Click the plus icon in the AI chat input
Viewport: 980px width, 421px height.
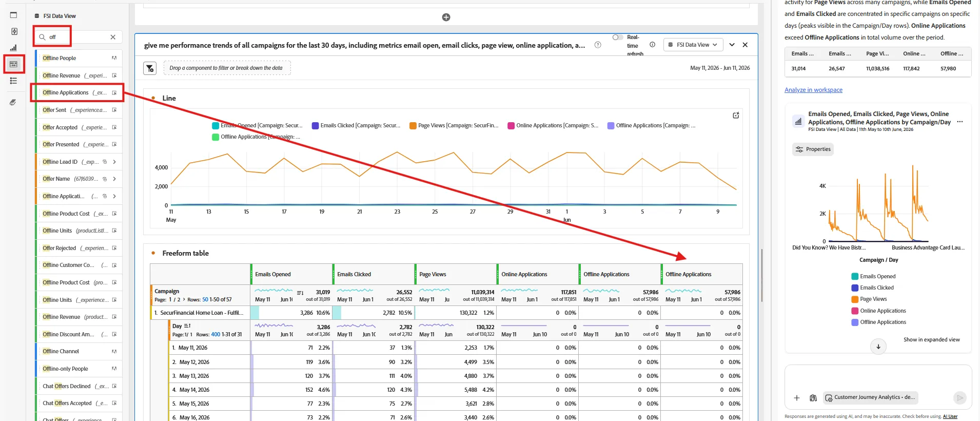click(x=797, y=398)
